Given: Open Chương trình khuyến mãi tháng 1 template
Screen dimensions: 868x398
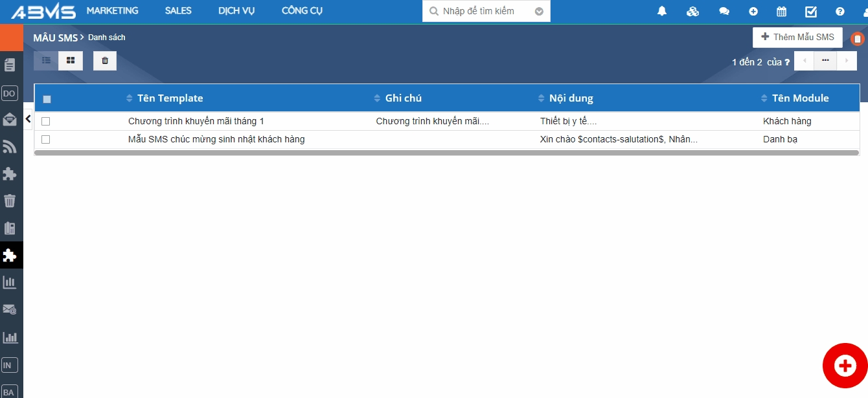Looking at the screenshot, I should click(x=196, y=121).
